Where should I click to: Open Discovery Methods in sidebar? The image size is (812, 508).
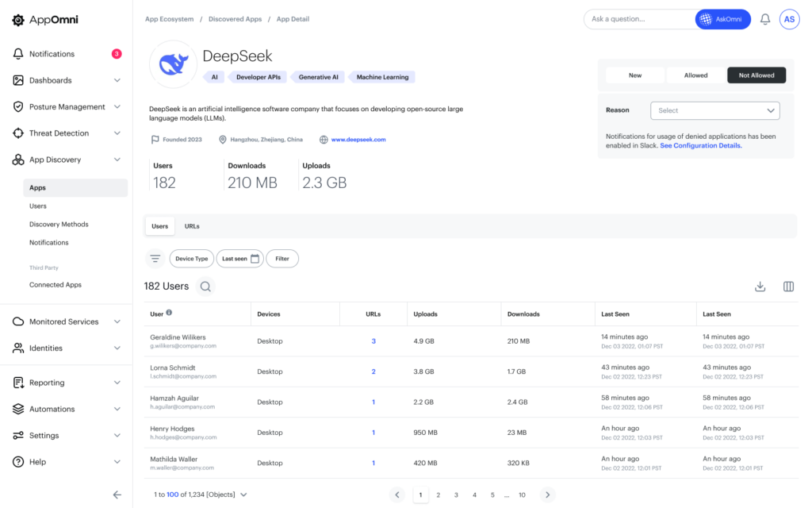(59, 225)
